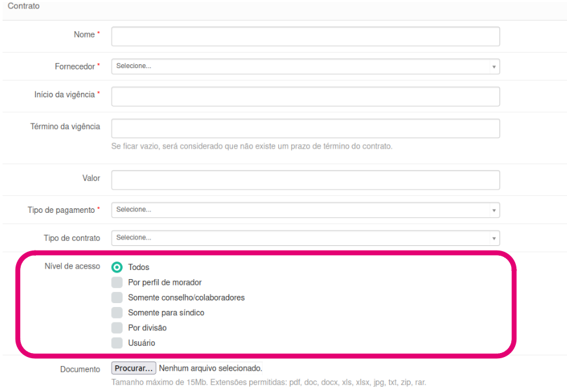Click the Tipo de pagamento dropdown arrow
The width and height of the screenshot is (567, 392).
[494, 210]
